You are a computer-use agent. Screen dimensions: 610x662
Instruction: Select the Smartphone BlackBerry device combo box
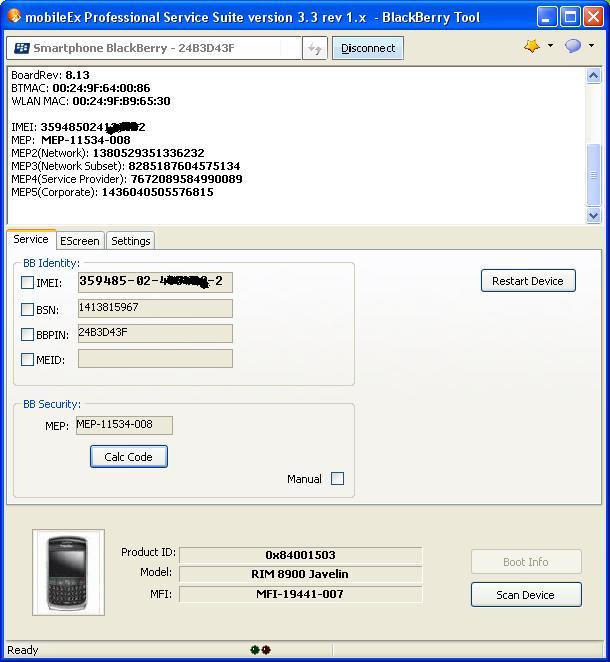coord(154,48)
